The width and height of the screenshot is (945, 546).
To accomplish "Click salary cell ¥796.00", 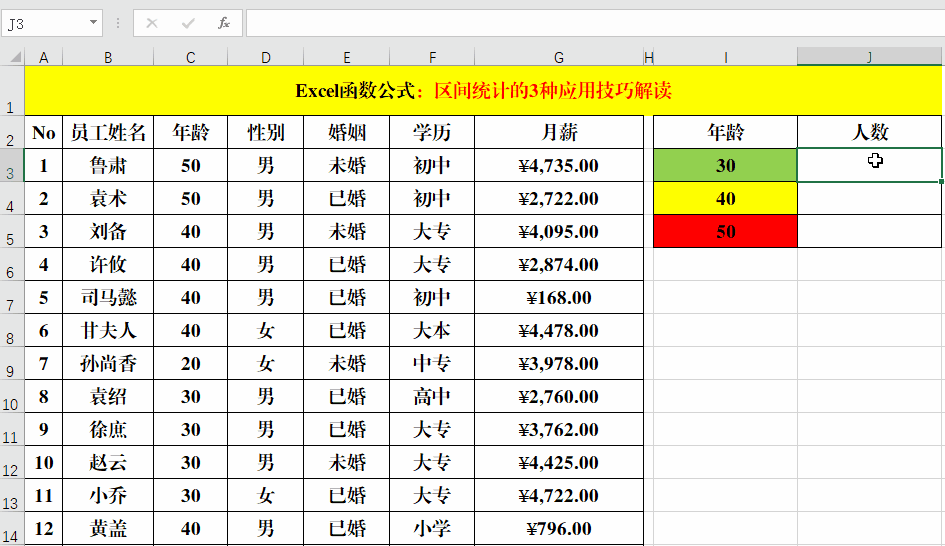I will (x=559, y=529).
